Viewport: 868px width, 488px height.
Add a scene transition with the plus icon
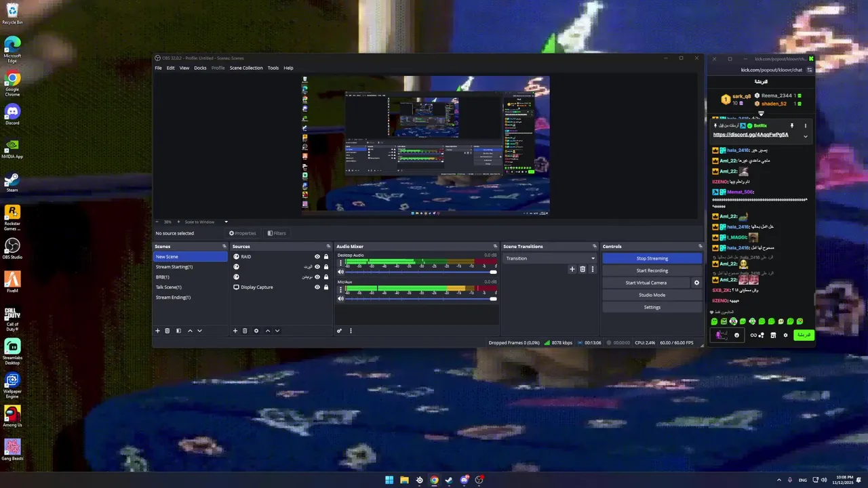[x=572, y=269]
